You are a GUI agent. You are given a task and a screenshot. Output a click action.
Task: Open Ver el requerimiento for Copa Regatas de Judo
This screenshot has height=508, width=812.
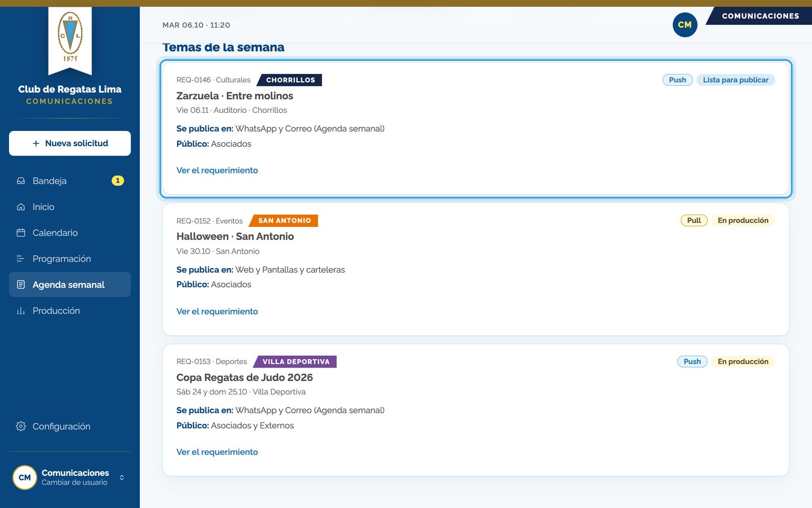(217, 452)
